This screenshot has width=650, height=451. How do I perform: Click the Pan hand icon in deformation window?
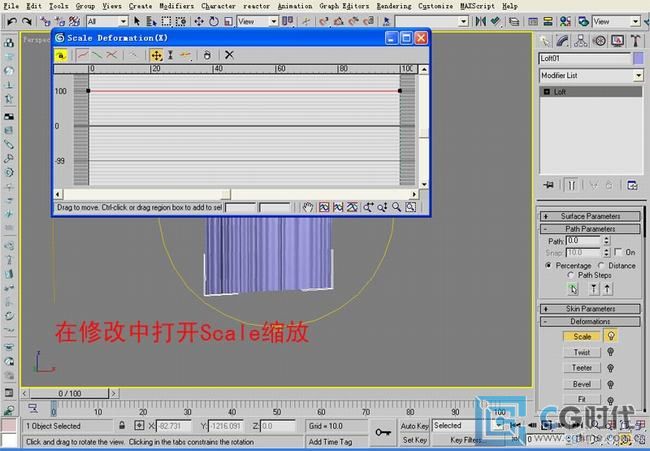(309, 207)
